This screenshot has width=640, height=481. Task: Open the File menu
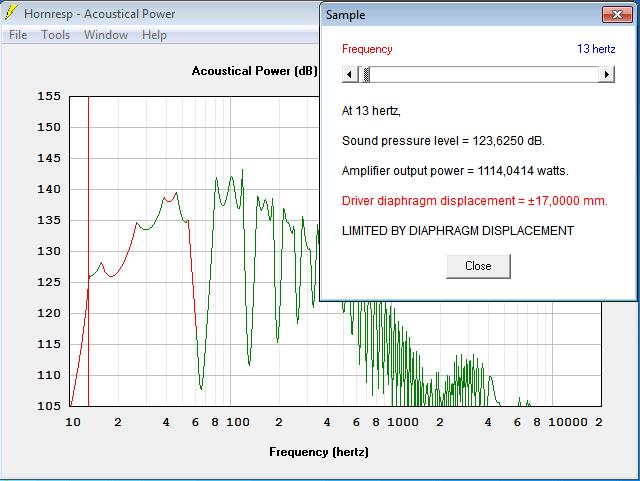(18, 35)
